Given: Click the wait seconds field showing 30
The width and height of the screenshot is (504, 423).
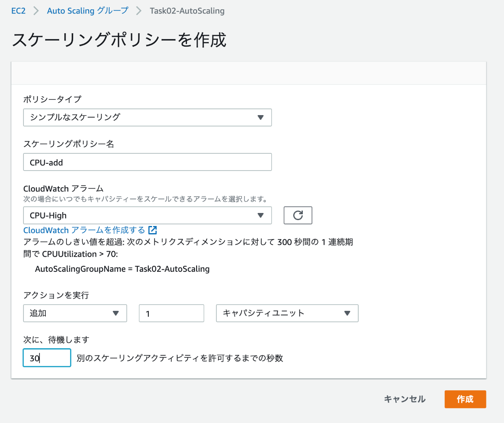Looking at the screenshot, I should click(x=47, y=358).
